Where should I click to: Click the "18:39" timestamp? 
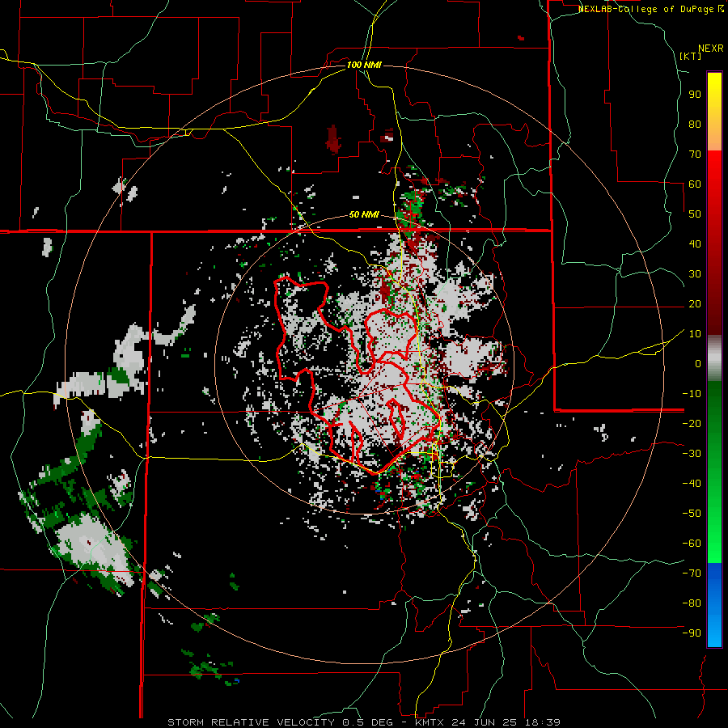pos(542,722)
